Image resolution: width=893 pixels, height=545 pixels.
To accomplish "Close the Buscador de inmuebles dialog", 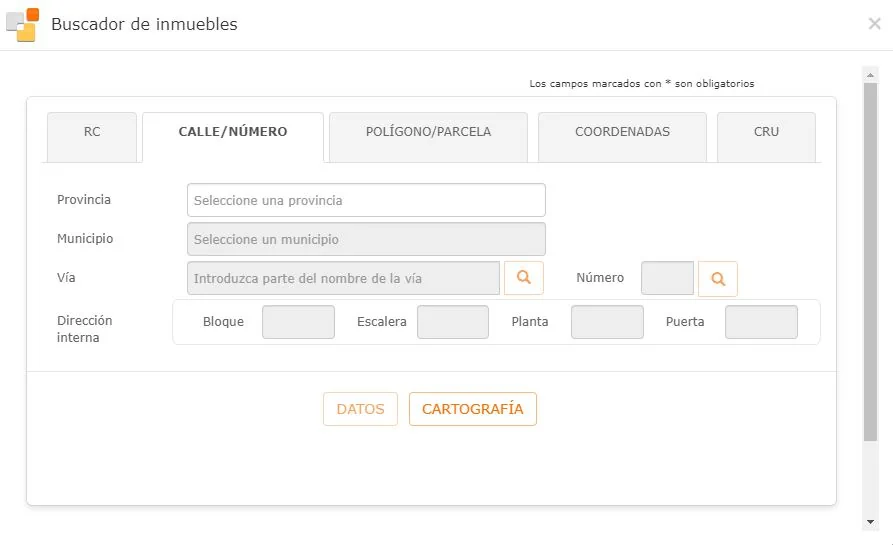I will 874,23.
